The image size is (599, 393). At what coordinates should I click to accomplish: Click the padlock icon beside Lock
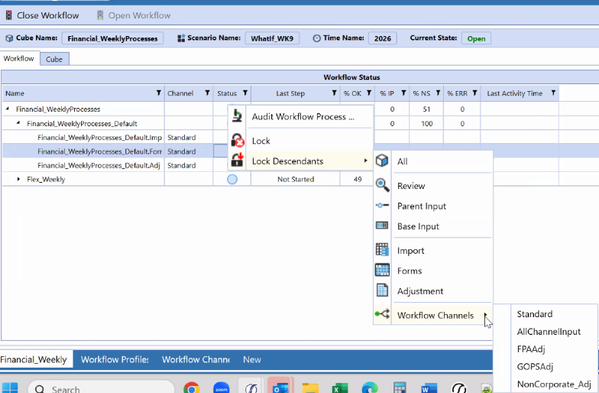click(x=237, y=141)
